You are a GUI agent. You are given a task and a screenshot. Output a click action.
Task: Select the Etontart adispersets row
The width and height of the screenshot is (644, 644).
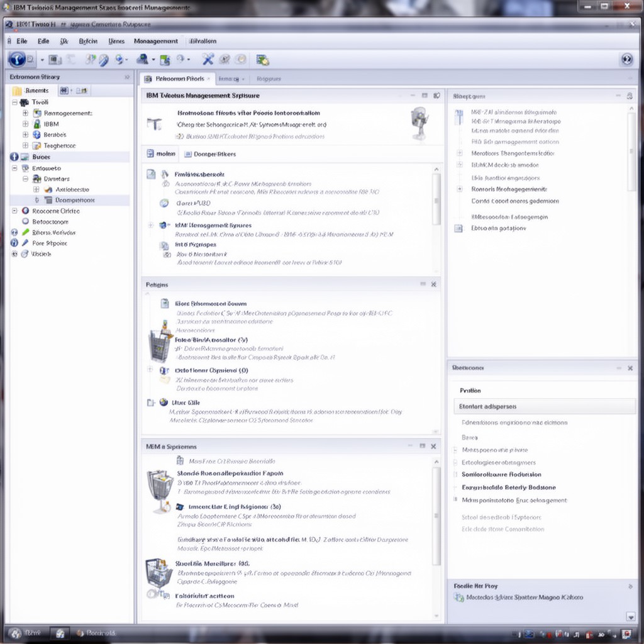pos(544,406)
